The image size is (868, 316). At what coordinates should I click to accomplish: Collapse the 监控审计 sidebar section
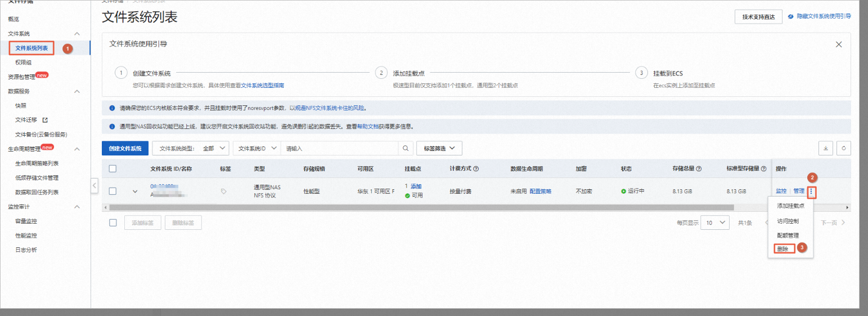(78, 207)
